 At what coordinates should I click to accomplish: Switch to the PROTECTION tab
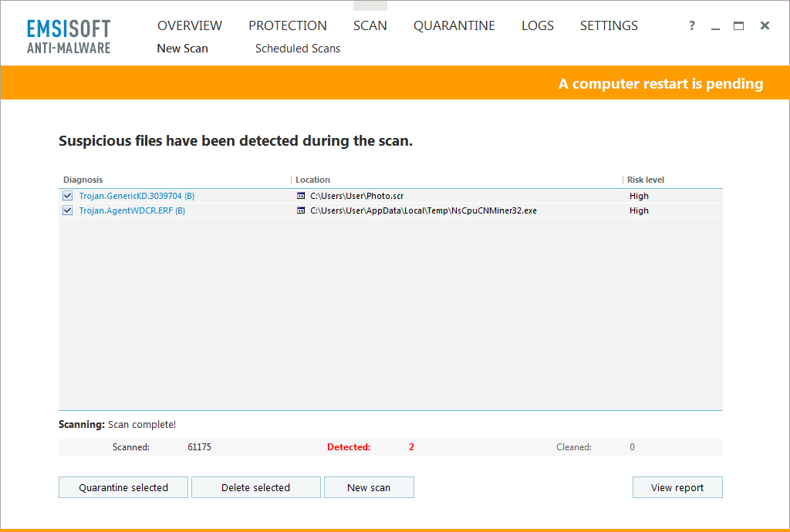click(x=288, y=25)
